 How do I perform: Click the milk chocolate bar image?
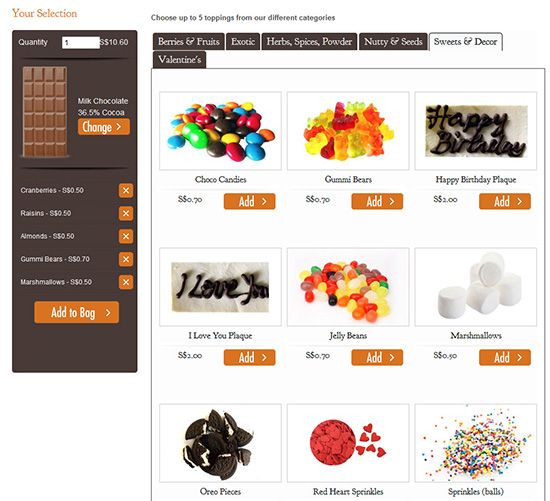pos(45,112)
